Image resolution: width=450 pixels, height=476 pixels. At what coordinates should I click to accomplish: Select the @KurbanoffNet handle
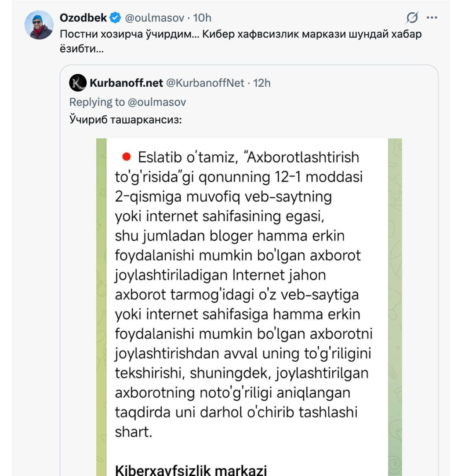pos(204,83)
